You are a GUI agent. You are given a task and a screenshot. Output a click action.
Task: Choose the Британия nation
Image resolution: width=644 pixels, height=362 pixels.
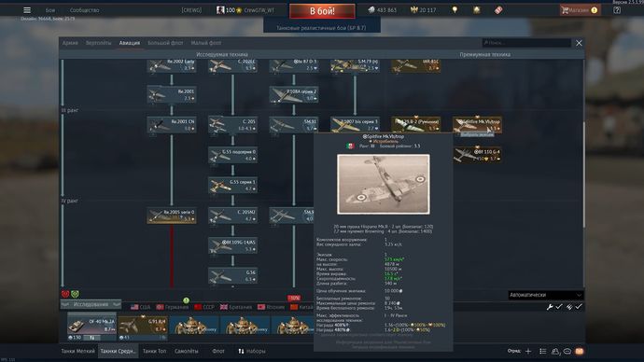(x=236, y=307)
